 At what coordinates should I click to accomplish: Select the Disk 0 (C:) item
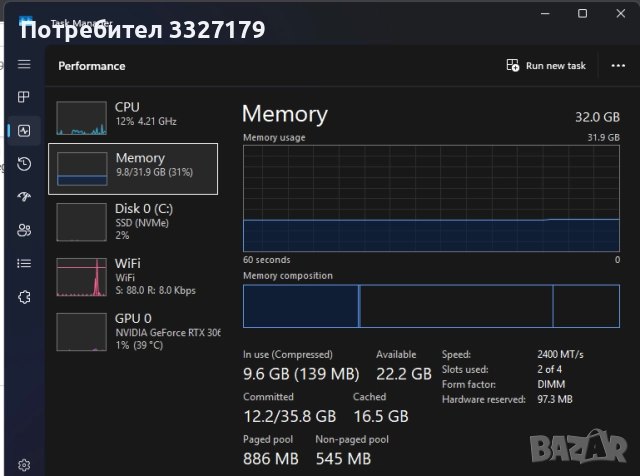coord(133,222)
